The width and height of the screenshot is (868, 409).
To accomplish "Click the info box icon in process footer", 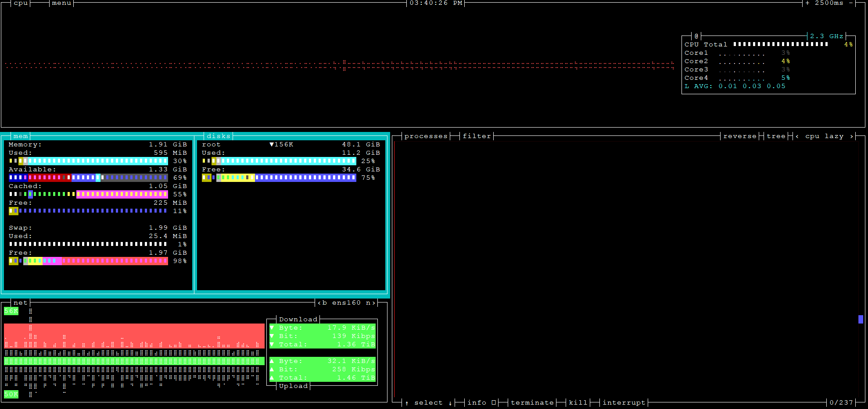I will 494,402.
